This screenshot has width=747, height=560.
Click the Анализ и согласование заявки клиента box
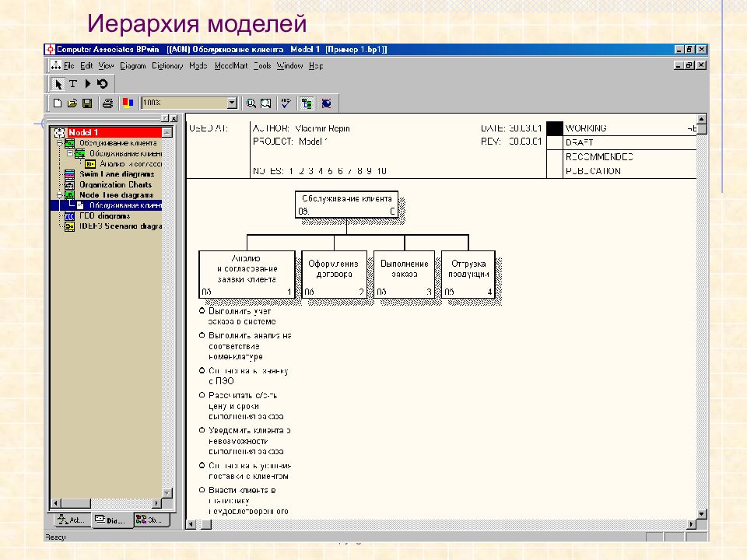point(247,275)
